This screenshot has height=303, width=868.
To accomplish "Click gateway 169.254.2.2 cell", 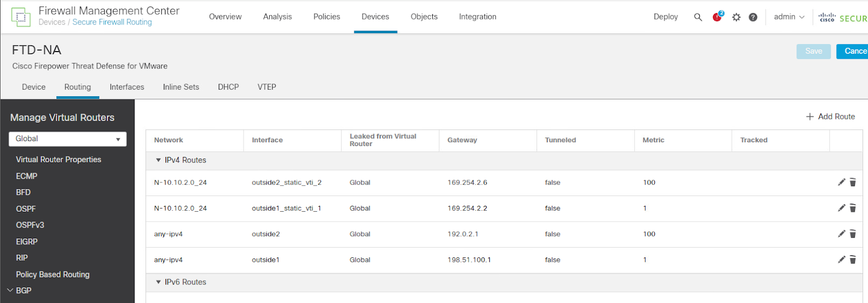I will point(467,208).
